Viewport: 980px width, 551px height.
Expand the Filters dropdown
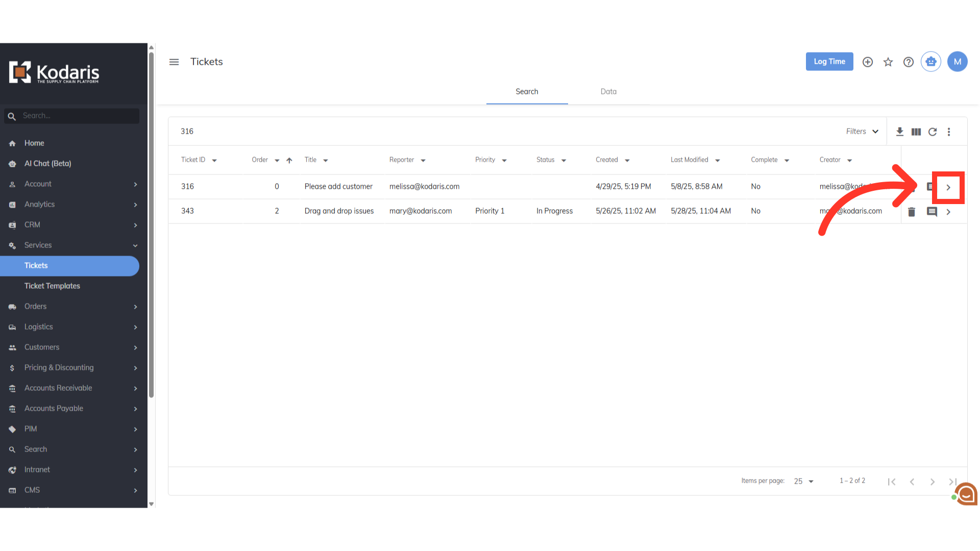862,132
